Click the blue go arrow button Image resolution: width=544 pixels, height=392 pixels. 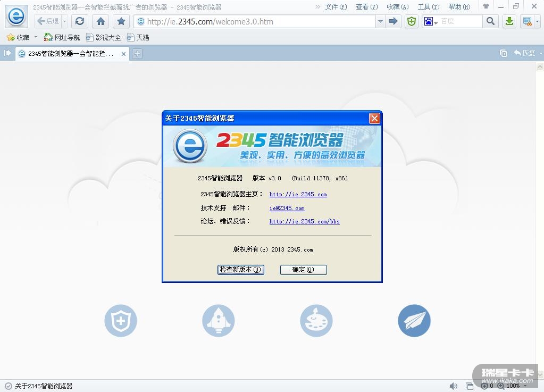click(393, 21)
